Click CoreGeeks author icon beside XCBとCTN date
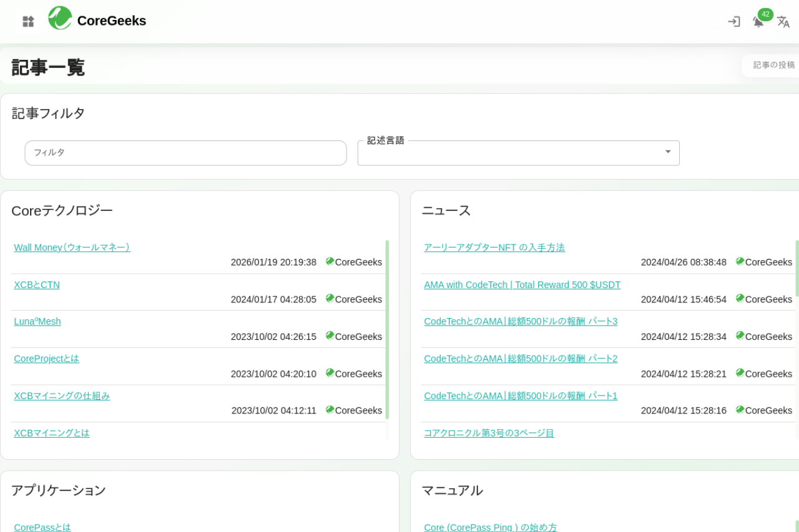 330,299
